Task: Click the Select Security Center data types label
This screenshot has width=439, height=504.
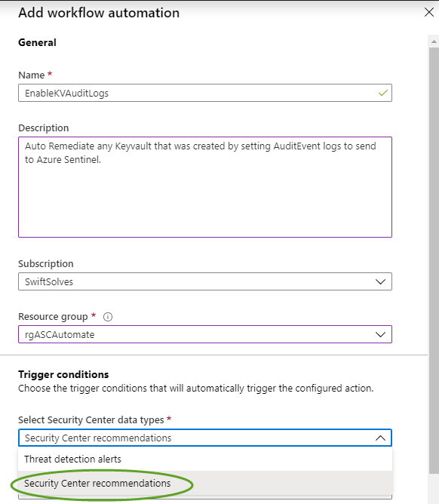Action: coord(91,419)
